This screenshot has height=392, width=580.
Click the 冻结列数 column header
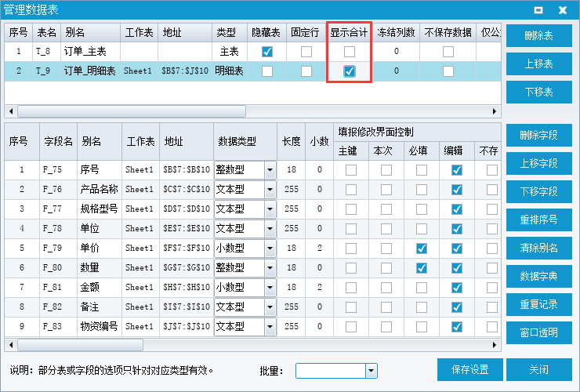396,33
